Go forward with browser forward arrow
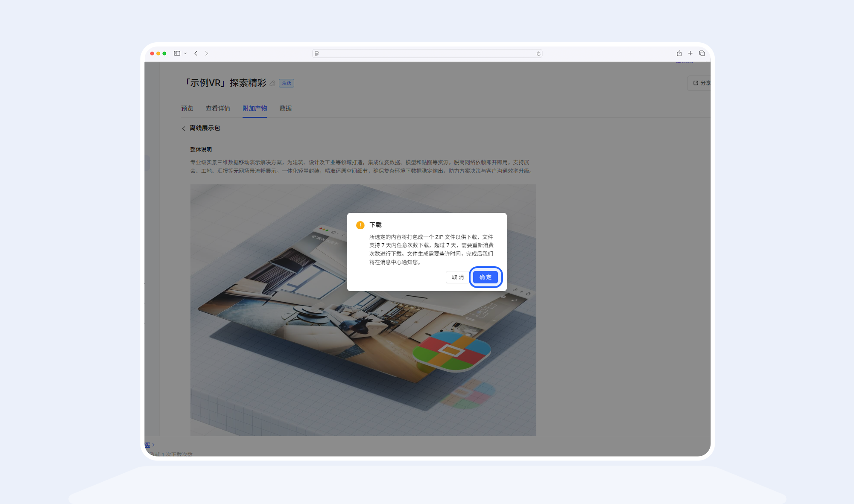 point(207,53)
